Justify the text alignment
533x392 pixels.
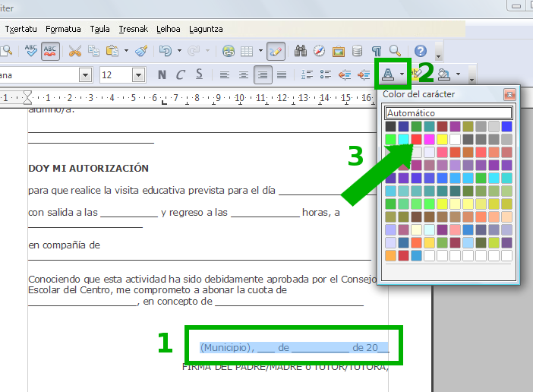(282, 74)
